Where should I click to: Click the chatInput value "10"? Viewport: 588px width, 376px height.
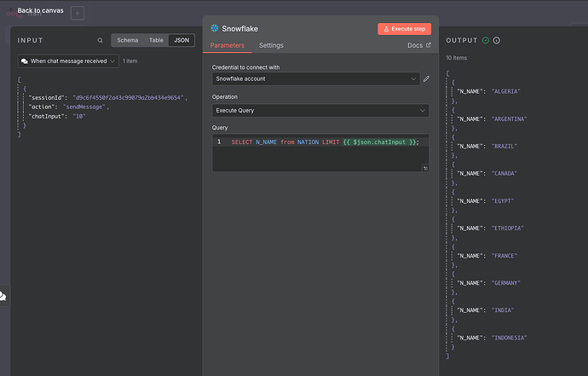[79, 116]
